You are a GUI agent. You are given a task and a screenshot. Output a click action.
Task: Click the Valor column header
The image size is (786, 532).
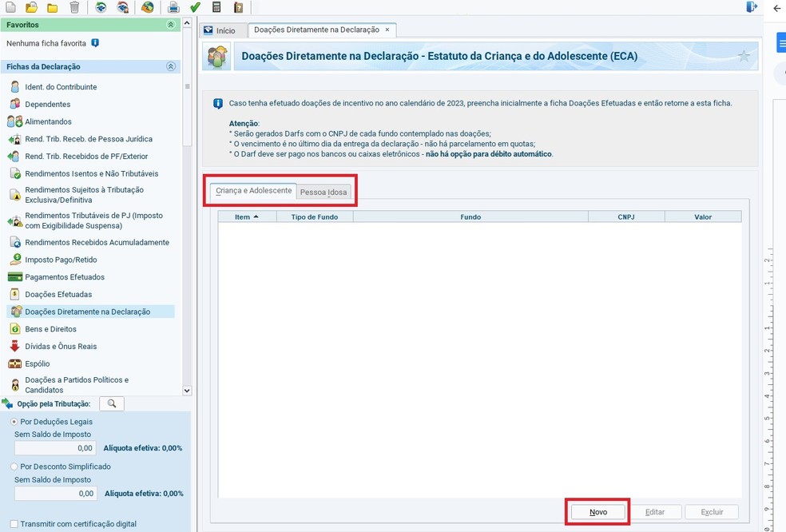pos(703,217)
